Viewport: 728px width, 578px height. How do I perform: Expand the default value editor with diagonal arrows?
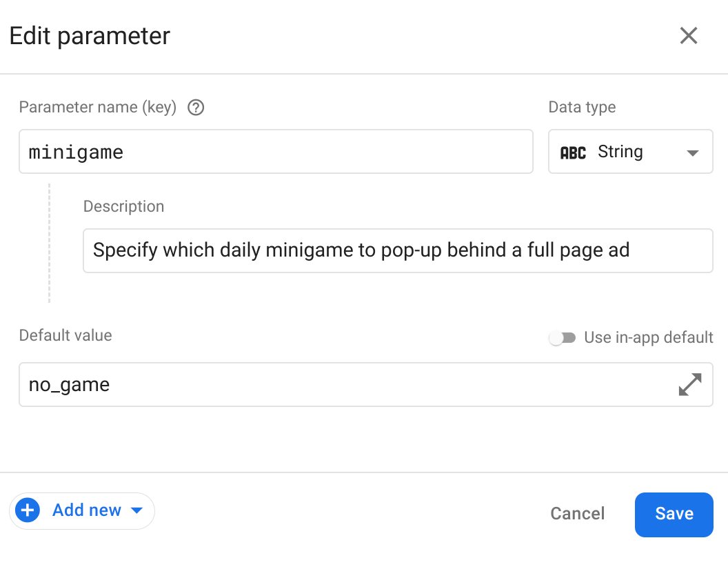[x=689, y=384]
